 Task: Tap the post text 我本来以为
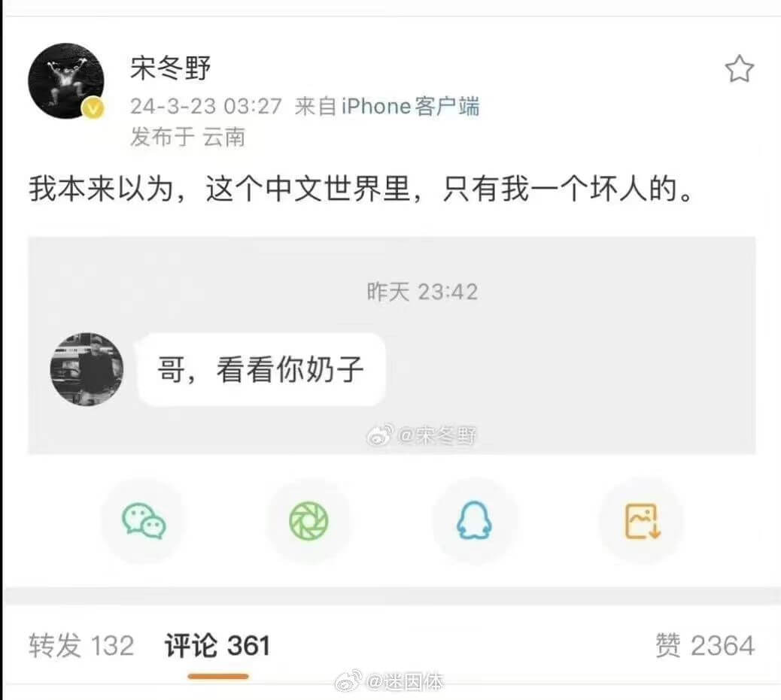(101, 189)
